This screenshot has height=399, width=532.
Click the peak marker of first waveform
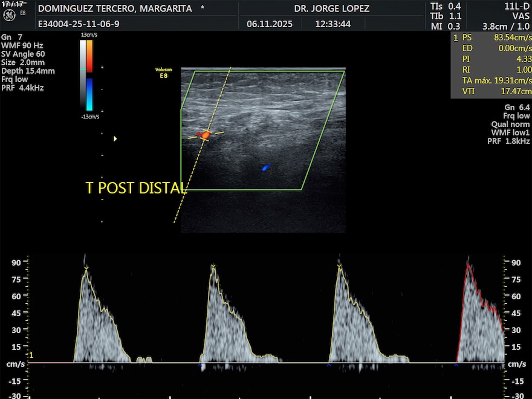click(86, 267)
